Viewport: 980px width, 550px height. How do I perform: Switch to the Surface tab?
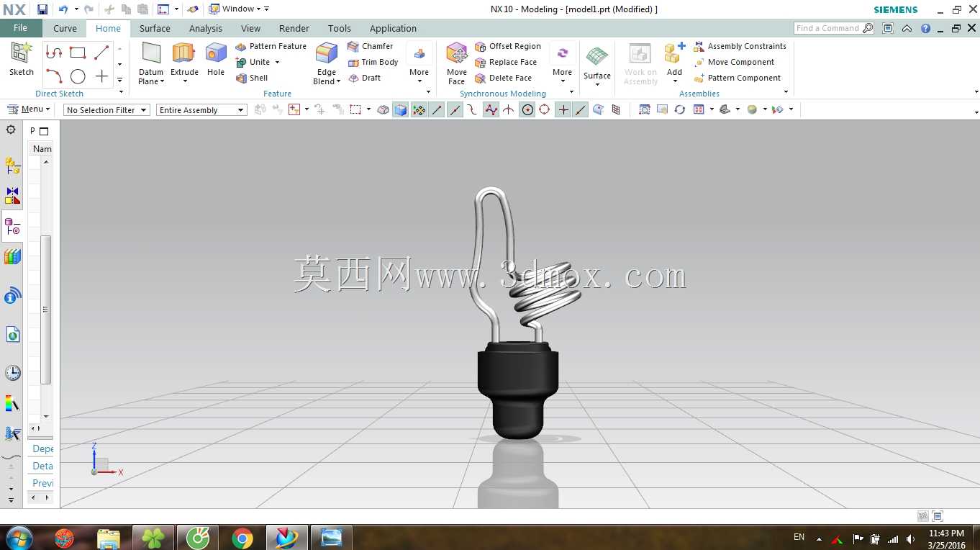155,29
